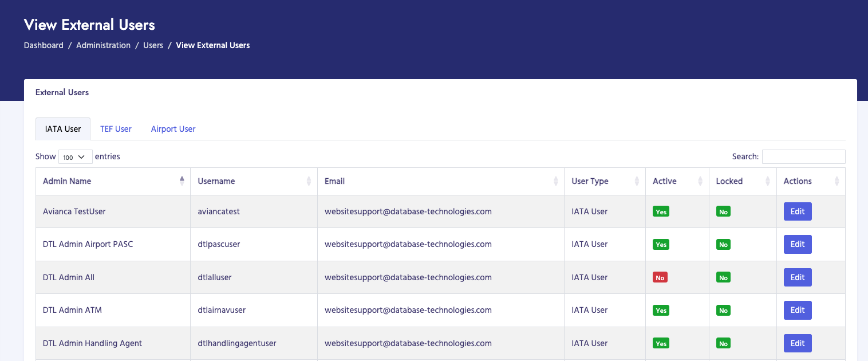Viewport: 868px width, 361px height.
Task: Select 100 from the entries selector
Action: tap(75, 156)
